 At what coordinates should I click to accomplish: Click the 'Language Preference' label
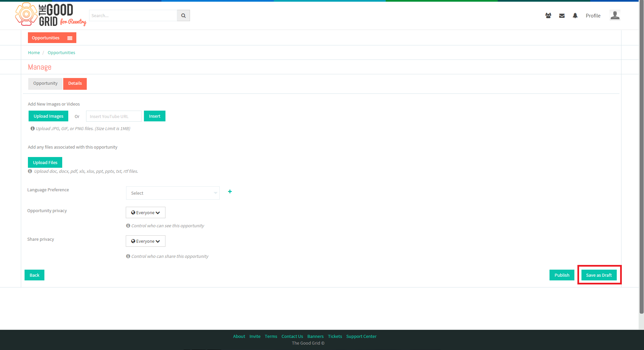pos(48,190)
